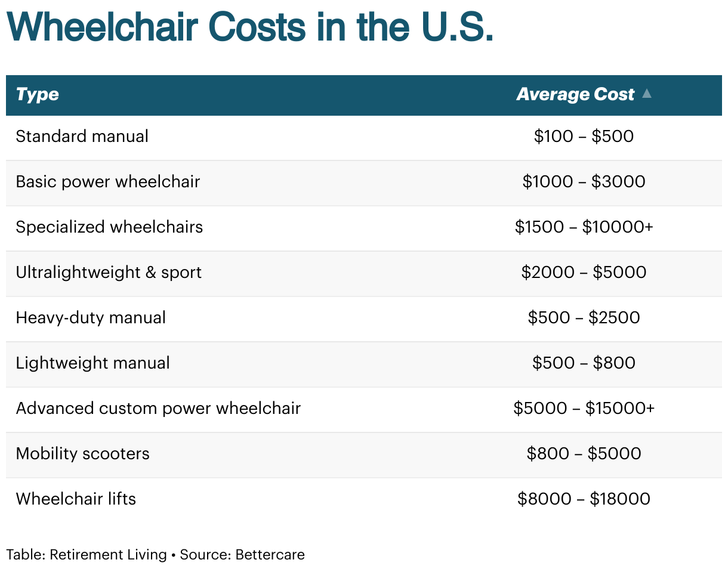The height and width of the screenshot is (569, 728).
Task: Select Advanced custom power wheelchair row label
Action: click(158, 409)
